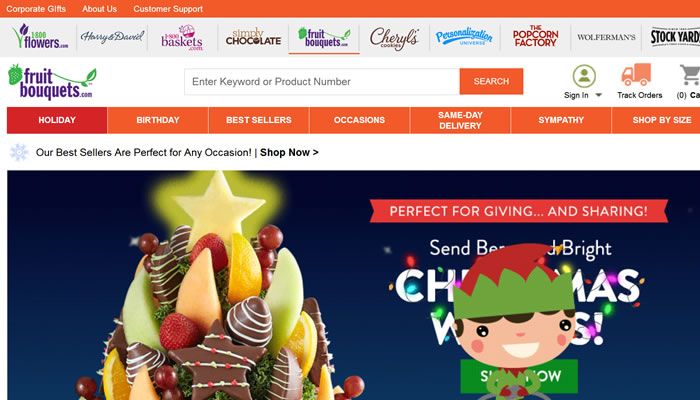
Task: Open the shopping cart icon
Action: click(690, 75)
